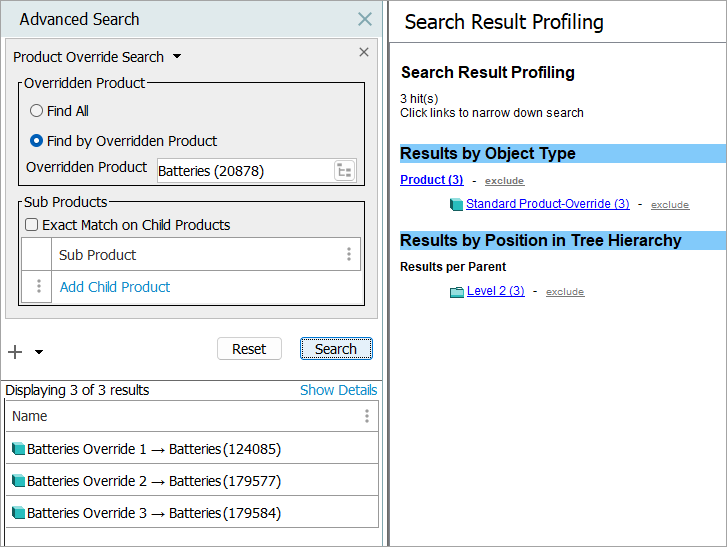Open Sub Product column options menu

tap(349, 255)
